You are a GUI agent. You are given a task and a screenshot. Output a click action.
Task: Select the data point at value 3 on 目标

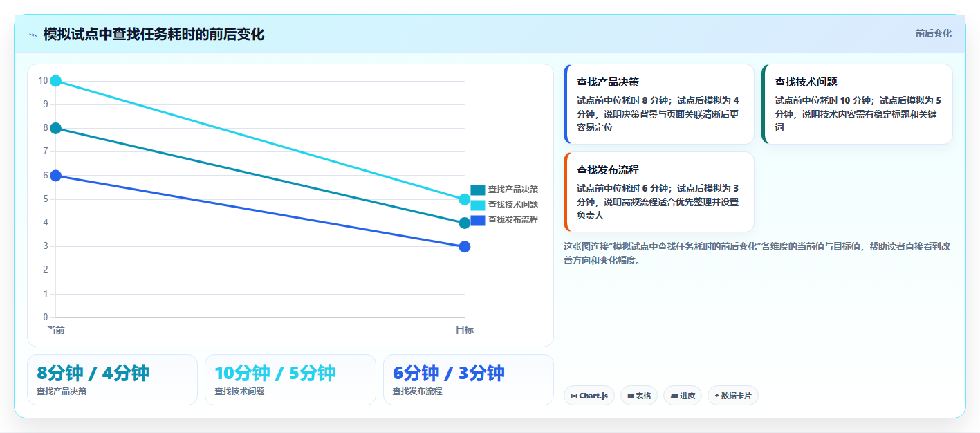click(x=465, y=247)
